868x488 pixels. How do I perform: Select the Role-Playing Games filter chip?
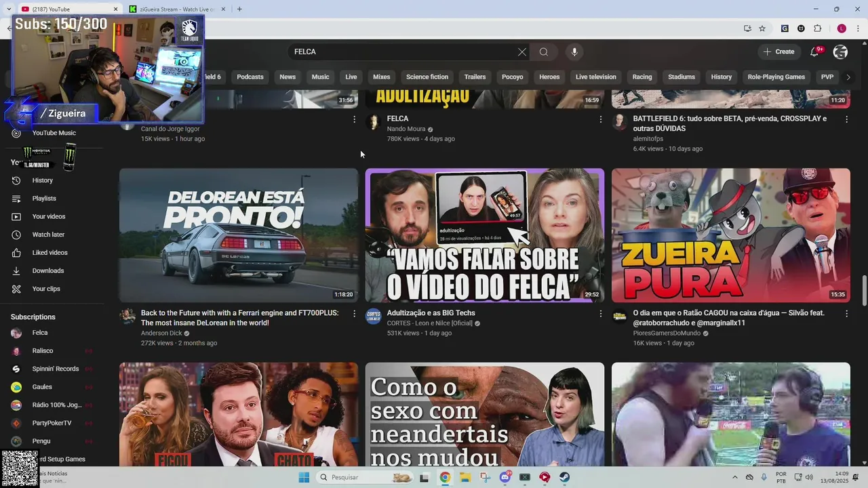(x=776, y=77)
